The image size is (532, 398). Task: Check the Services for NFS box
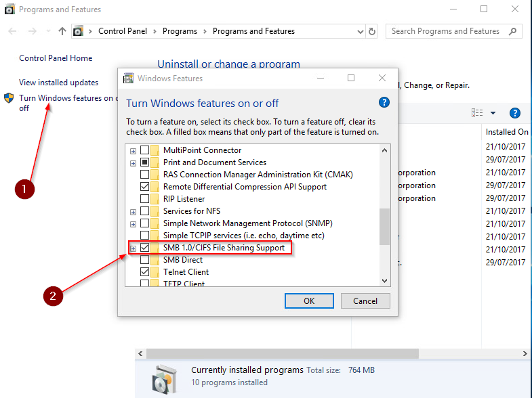click(144, 211)
